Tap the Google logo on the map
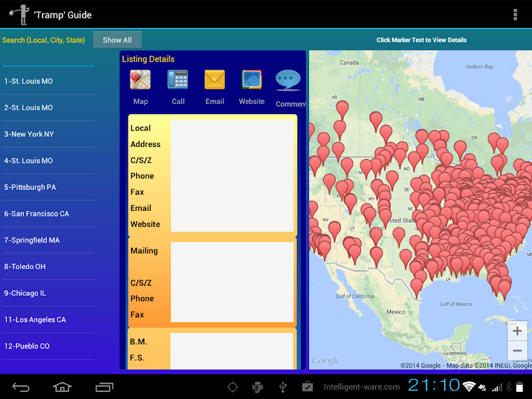Screen dimensions: 532x399 326,360
